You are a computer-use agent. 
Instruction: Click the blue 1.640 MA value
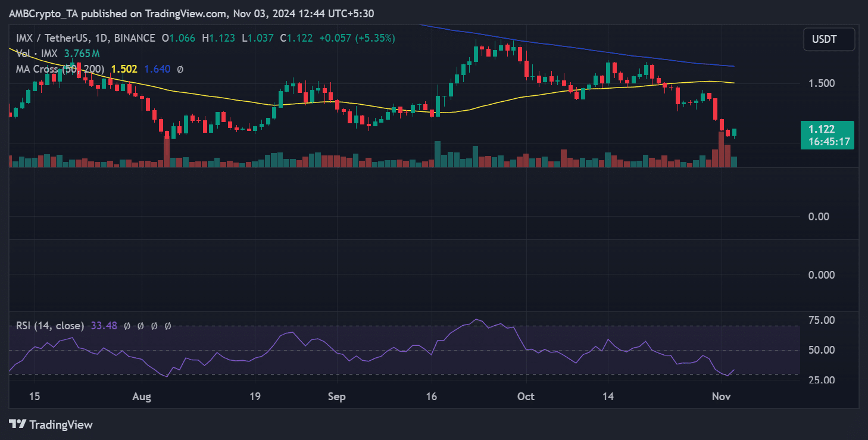157,69
